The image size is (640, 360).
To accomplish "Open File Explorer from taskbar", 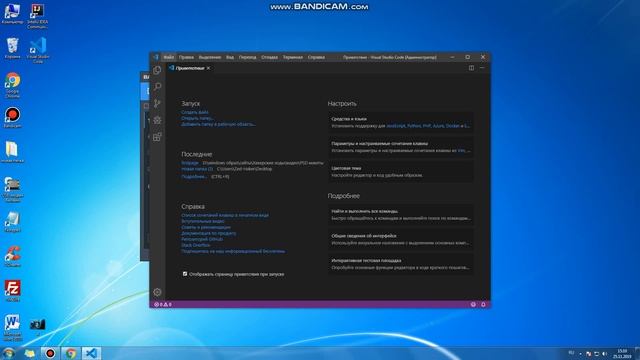I will 29,353.
